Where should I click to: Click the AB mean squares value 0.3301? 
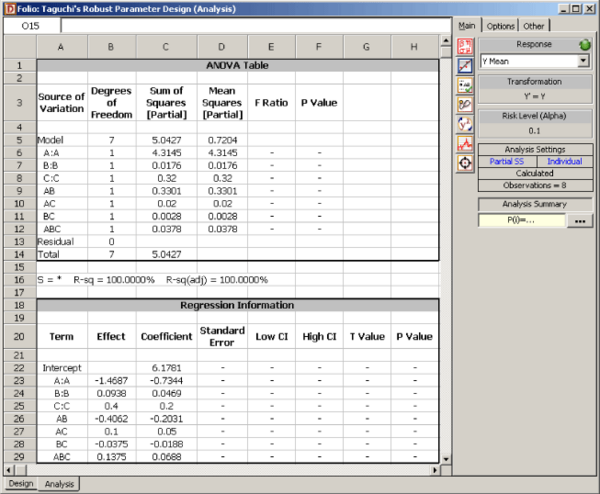coord(222,191)
